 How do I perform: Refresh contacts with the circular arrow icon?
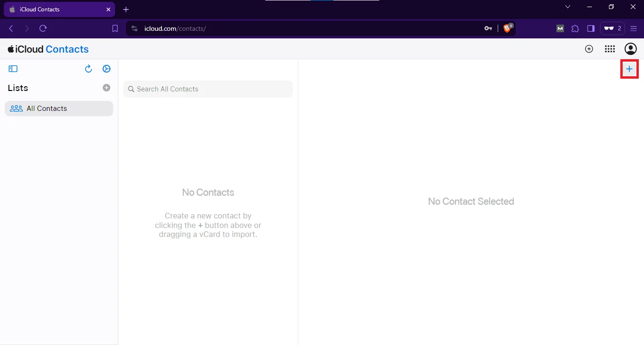tap(88, 69)
